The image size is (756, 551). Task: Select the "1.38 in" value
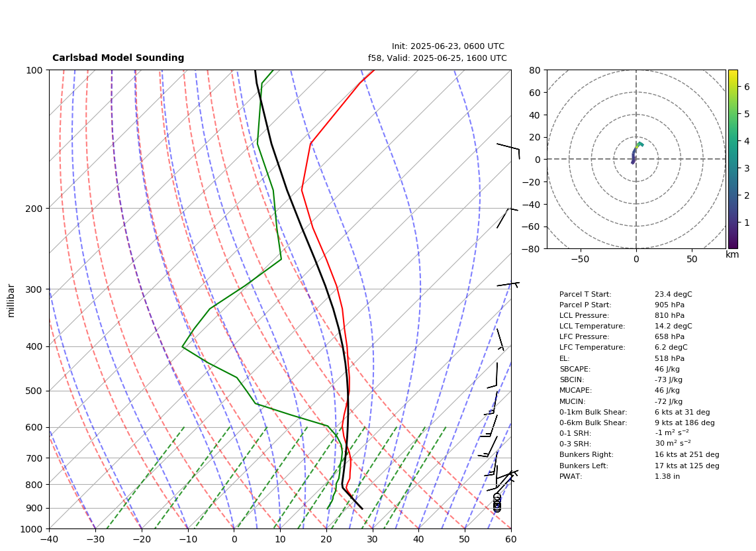click(667, 476)
